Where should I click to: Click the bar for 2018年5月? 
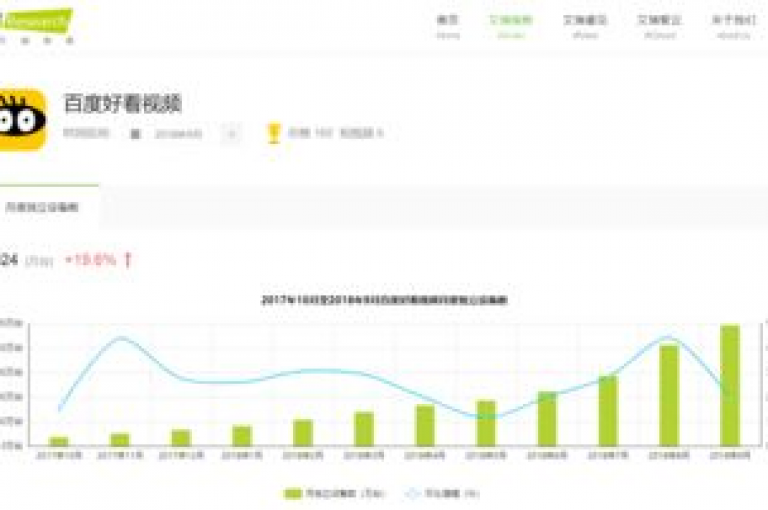(486, 423)
